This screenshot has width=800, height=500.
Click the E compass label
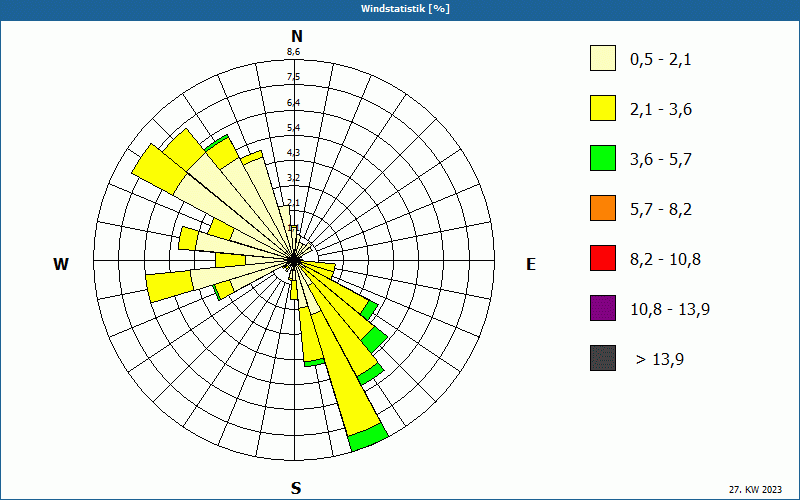point(531,264)
